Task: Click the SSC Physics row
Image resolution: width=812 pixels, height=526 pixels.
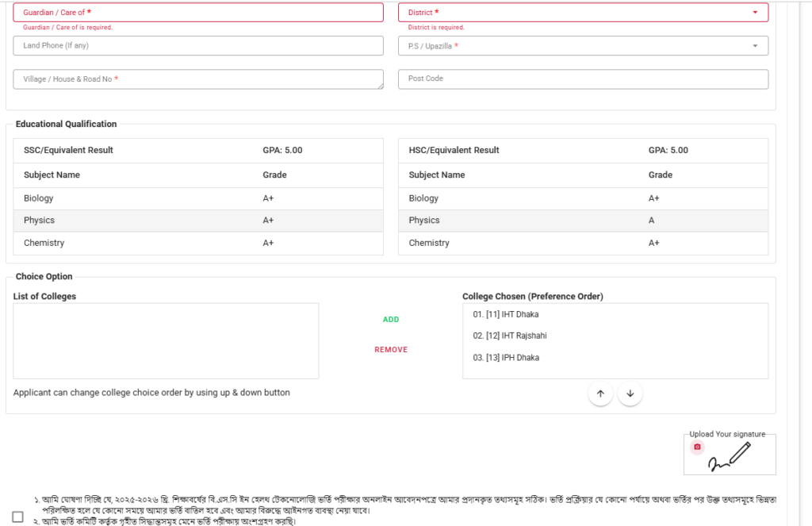Action: [198, 221]
